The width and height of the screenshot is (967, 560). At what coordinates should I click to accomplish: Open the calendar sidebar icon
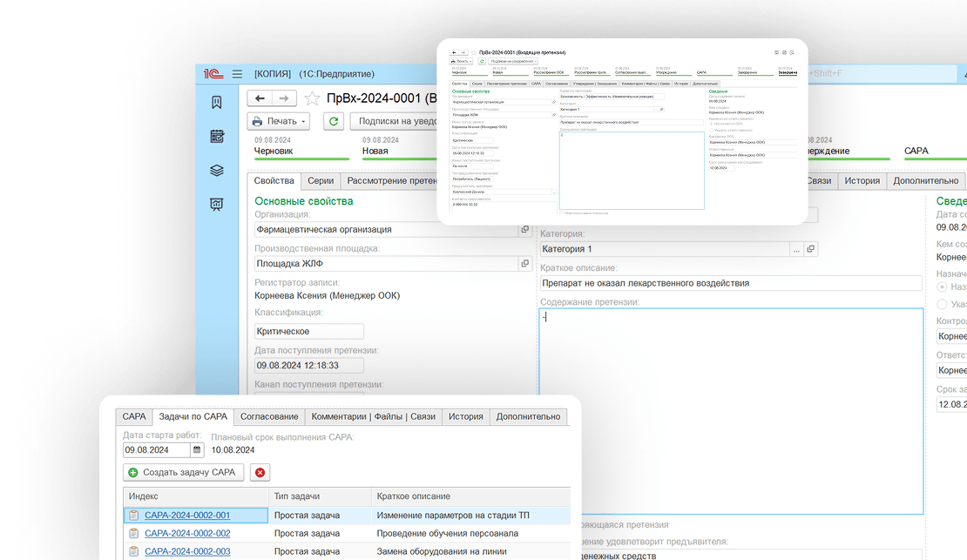pyautogui.click(x=216, y=137)
